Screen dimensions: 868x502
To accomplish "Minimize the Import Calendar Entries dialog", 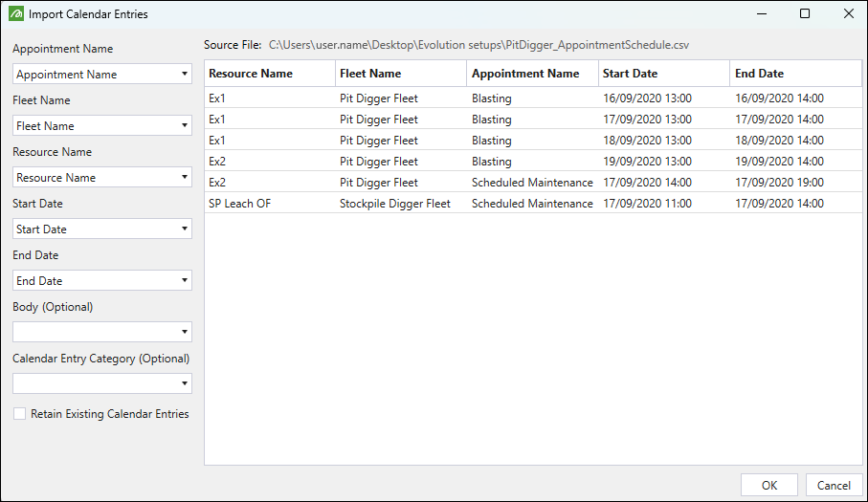I will (762, 13).
